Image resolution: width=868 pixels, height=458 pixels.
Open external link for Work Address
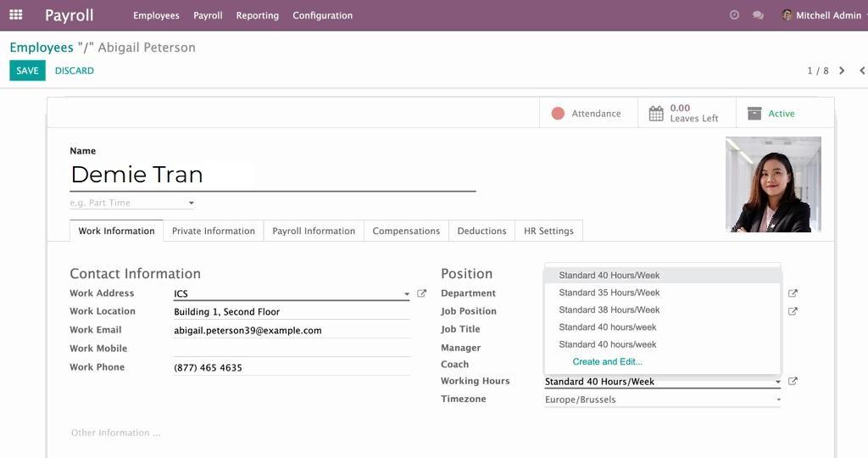pyautogui.click(x=421, y=293)
